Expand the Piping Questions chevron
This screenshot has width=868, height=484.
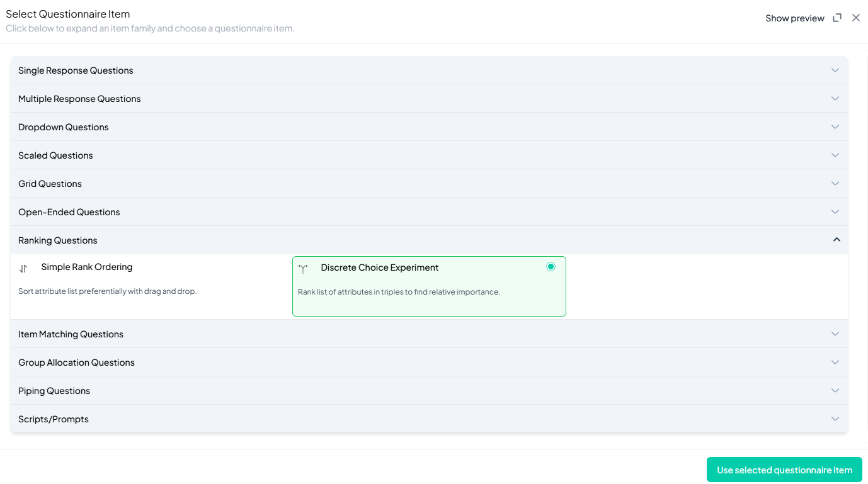coord(835,391)
